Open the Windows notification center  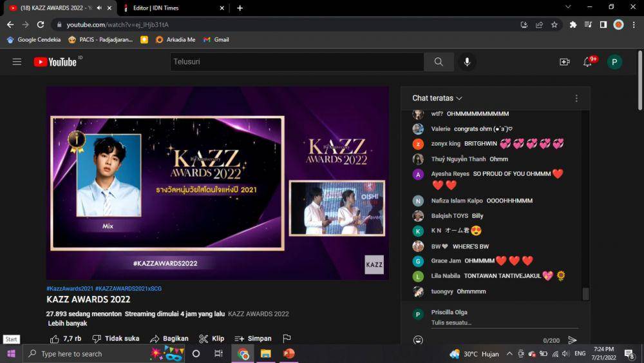point(630,353)
